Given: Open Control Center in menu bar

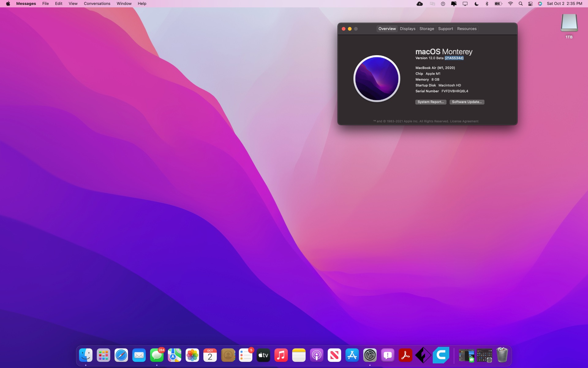Looking at the screenshot, I should (x=530, y=4).
